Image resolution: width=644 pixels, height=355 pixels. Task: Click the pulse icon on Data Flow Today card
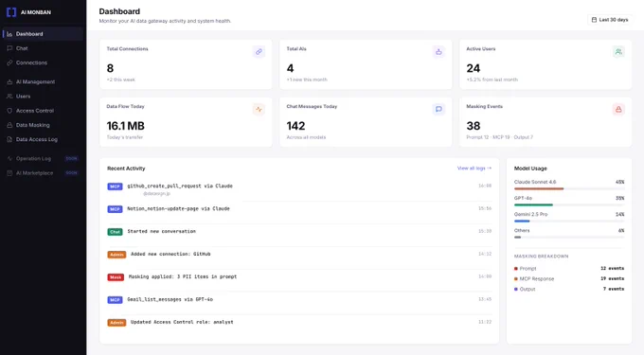(x=259, y=109)
